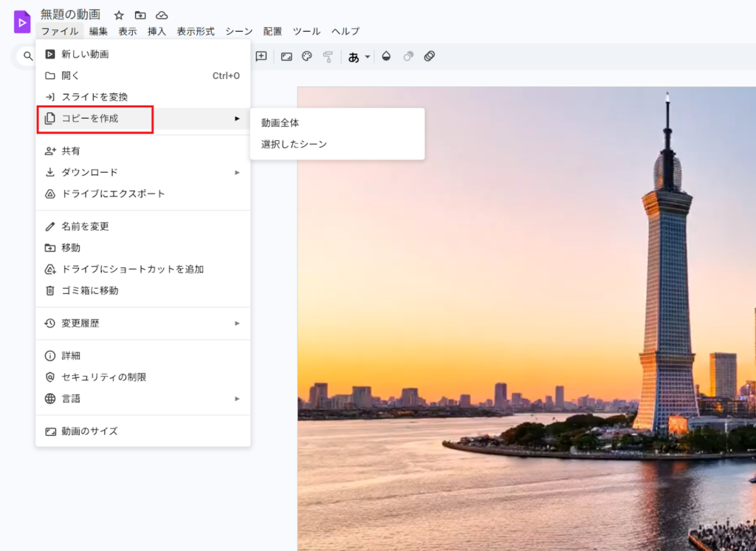Open the fill color teardrop control

[x=386, y=56]
